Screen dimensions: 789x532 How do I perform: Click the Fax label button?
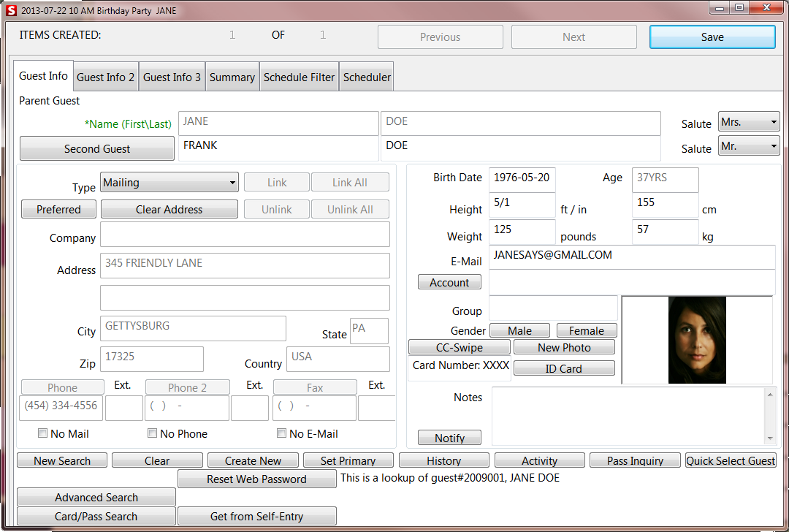pyautogui.click(x=315, y=387)
